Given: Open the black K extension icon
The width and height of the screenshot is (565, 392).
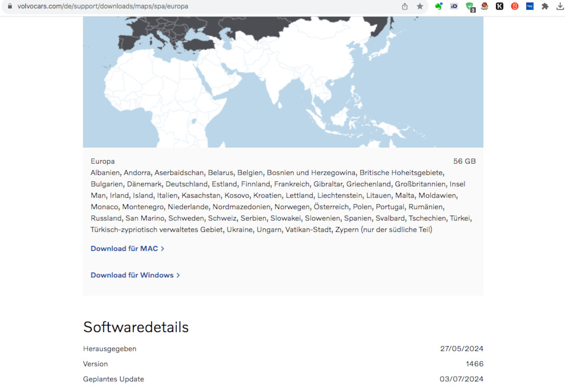Looking at the screenshot, I should click(499, 6).
